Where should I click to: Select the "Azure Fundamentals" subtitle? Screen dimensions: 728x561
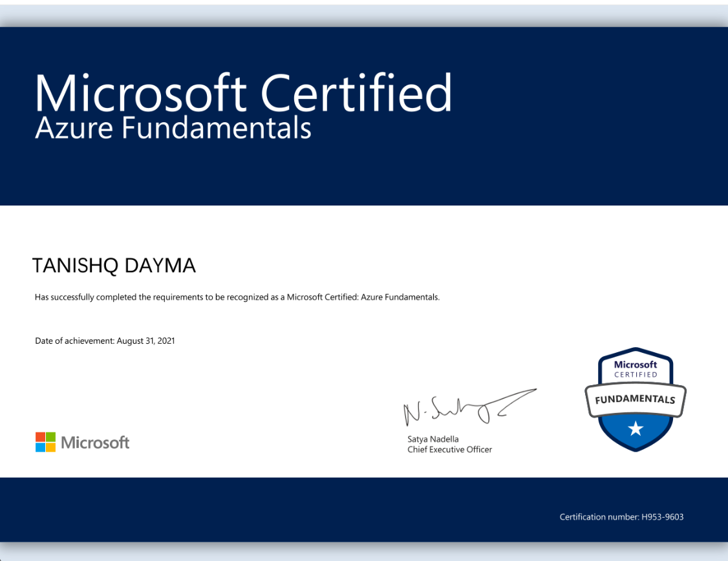pos(173,128)
